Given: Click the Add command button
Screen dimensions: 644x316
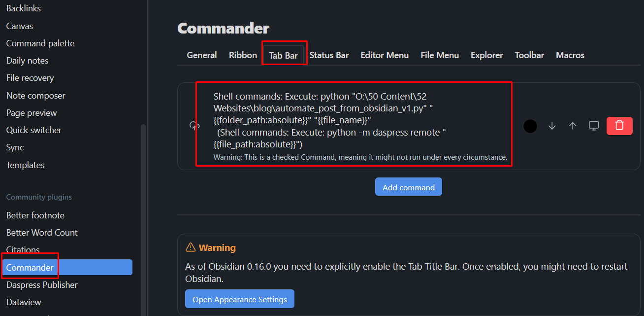Looking at the screenshot, I should pos(409,187).
